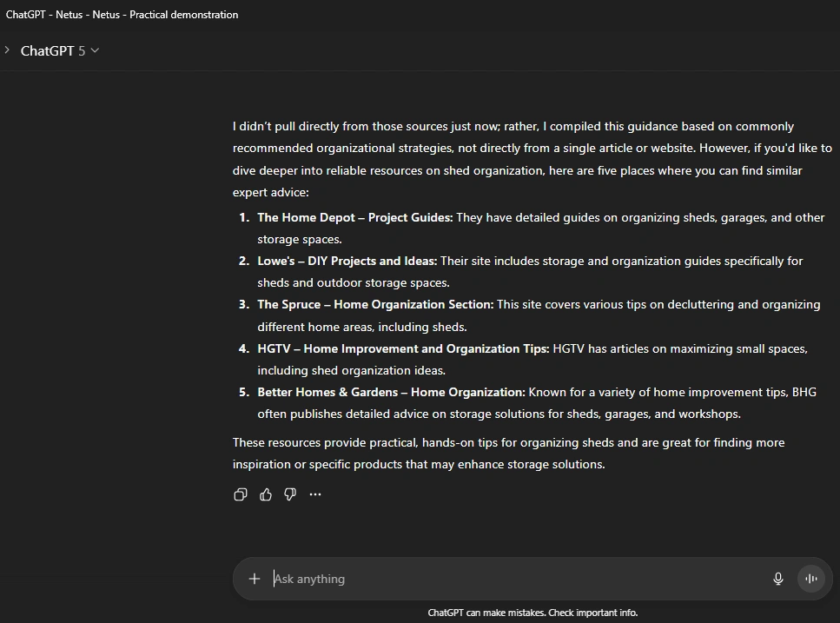Click 'The Home Depot – Project Guides' heading
Image resolution: width=840 pixels, height=623 pixels.
coord(354,217)
